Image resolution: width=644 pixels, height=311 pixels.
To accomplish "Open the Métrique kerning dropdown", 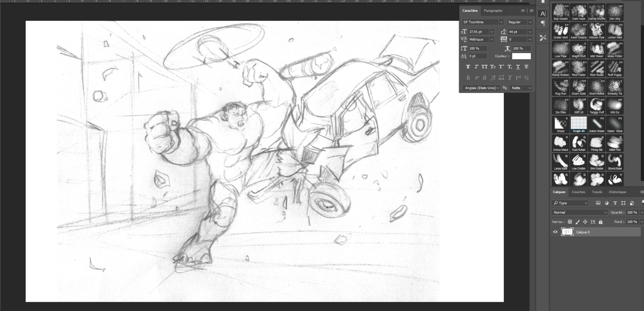I will (x=491, y=39).
